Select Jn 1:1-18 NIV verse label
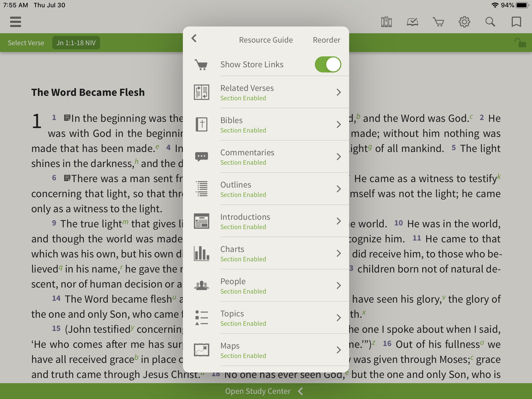 tap(76, 42)
